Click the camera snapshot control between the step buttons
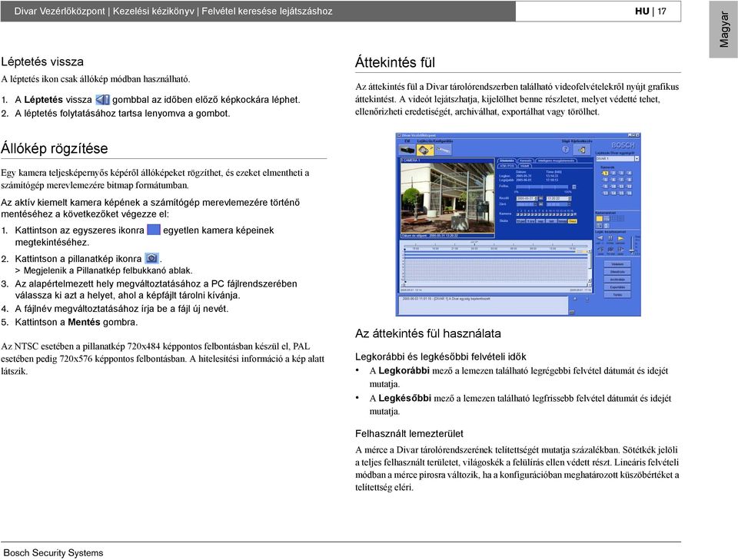The image size is (738, 560). pos(610,250)
